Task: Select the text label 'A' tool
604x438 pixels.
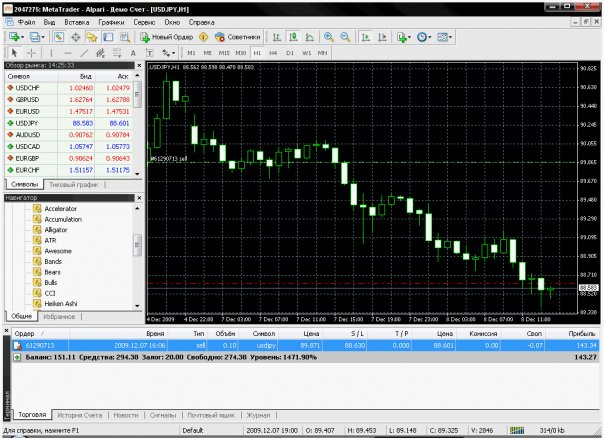Action: pyautogui.click(x=135, y=51)
